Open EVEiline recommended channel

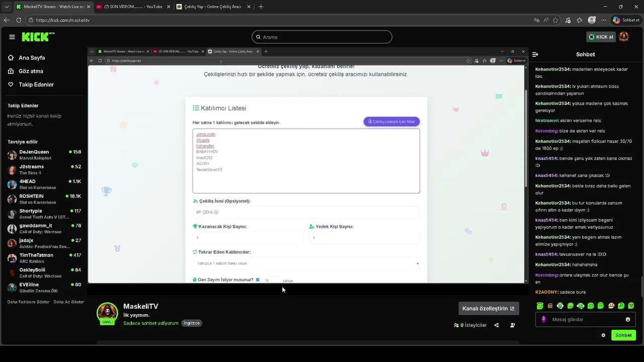pos(44,288)
